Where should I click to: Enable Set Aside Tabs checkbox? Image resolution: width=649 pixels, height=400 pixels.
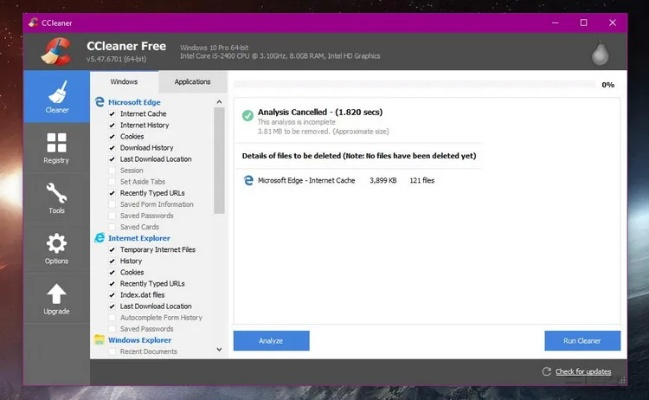point(112,182)
